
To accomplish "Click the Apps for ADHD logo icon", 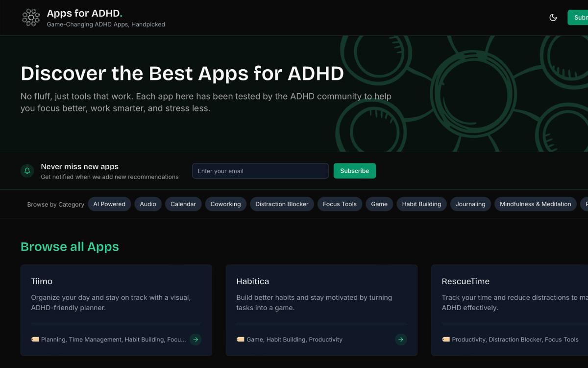I will click(x=31, y=17).
